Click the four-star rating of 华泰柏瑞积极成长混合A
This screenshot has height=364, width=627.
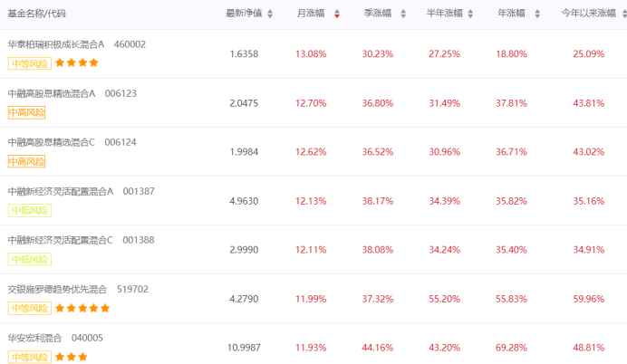tap(76, 63)
